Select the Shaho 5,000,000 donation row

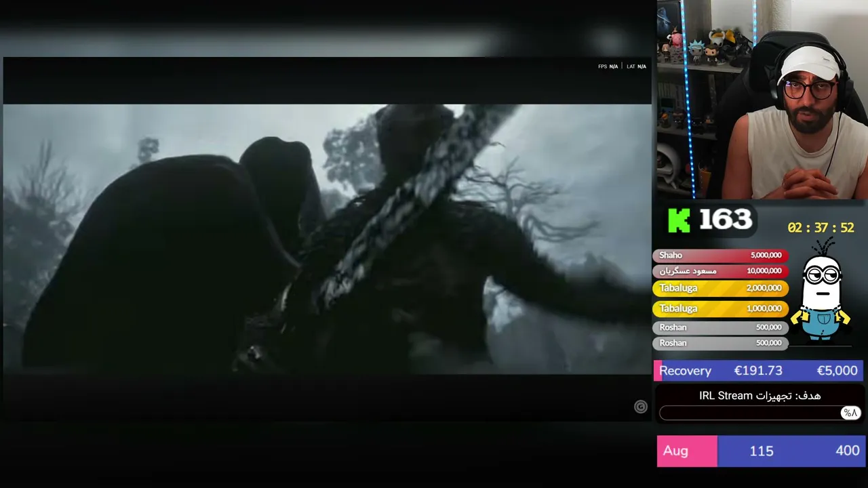pyautogui.click(x=720, y=256)
